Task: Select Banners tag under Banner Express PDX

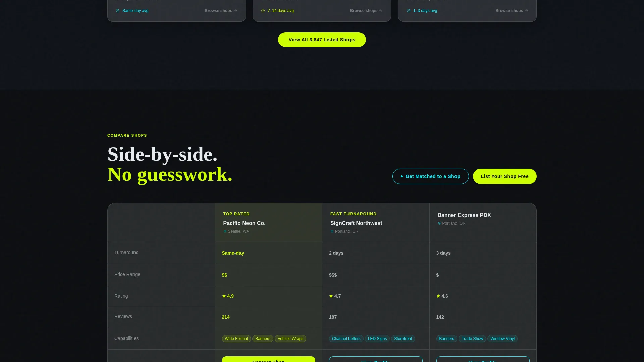Action: point(447,339)
